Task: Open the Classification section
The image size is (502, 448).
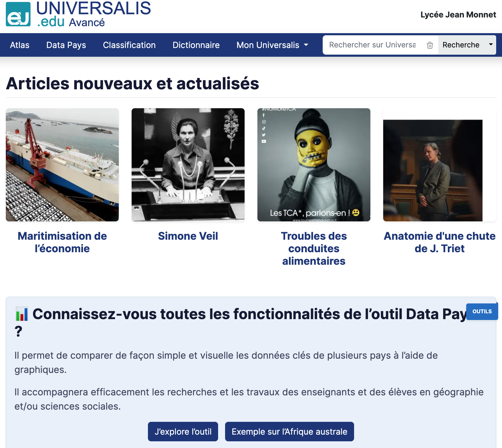Action: pos(129,45)
